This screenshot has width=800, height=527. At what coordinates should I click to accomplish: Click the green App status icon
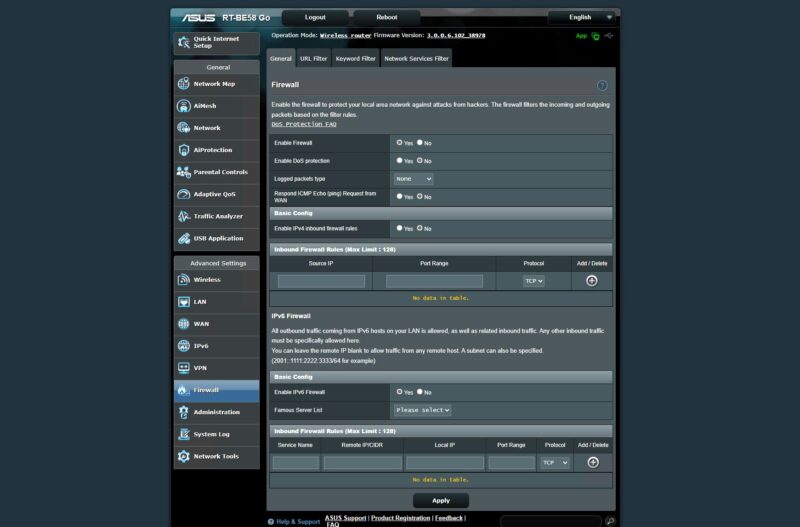(x=595, y=36)
